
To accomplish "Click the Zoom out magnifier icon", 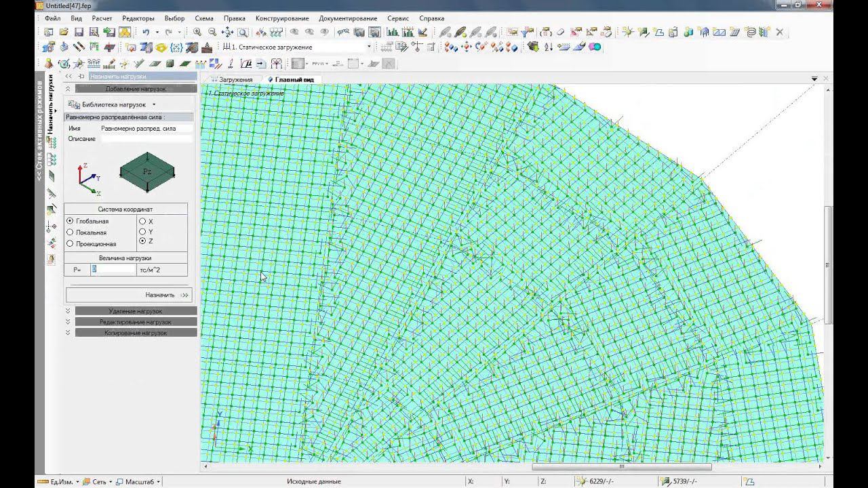I will [212, 32].
